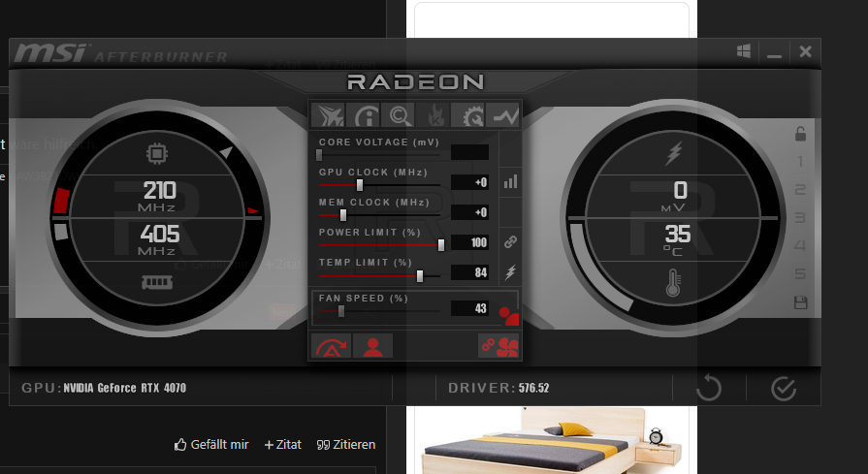Image resolution: width=868 pixels, height=474 pixels.
Task: Click the '+ Zitat' link below Afterburner window
Action: click(x=283, y=444)
